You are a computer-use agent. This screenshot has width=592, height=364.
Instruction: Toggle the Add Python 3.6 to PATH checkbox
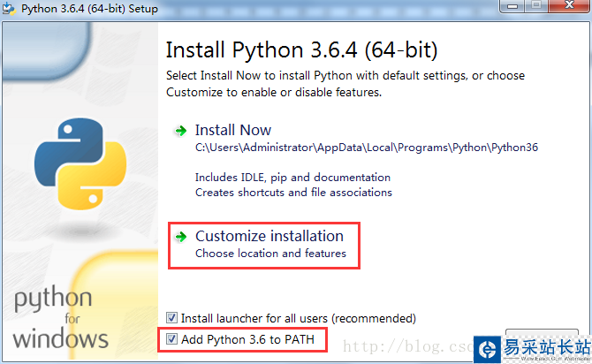(x=171, y=339)
